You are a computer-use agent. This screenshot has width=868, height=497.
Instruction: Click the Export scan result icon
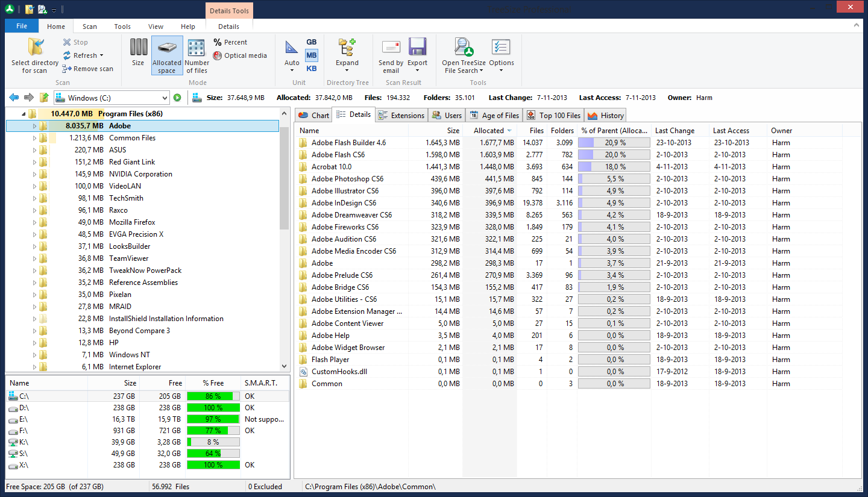click(417, 48)
